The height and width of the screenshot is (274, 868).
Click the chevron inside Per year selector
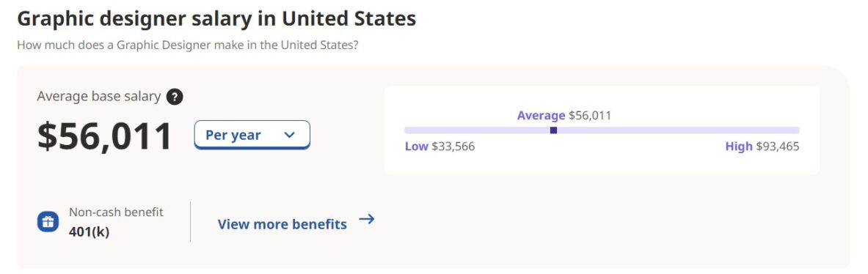(289, 135)
